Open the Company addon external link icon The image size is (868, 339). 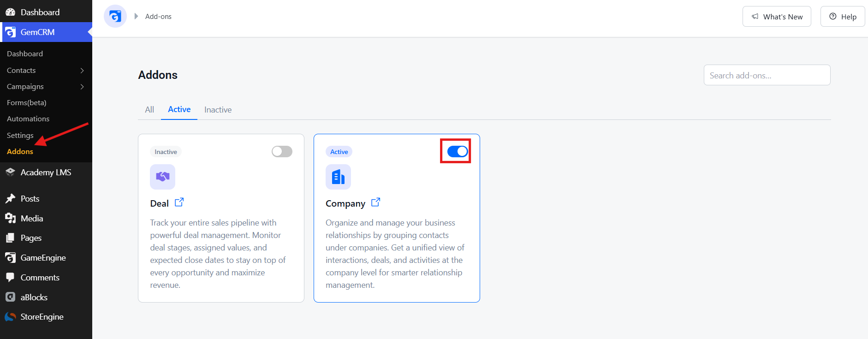(376, 202)
